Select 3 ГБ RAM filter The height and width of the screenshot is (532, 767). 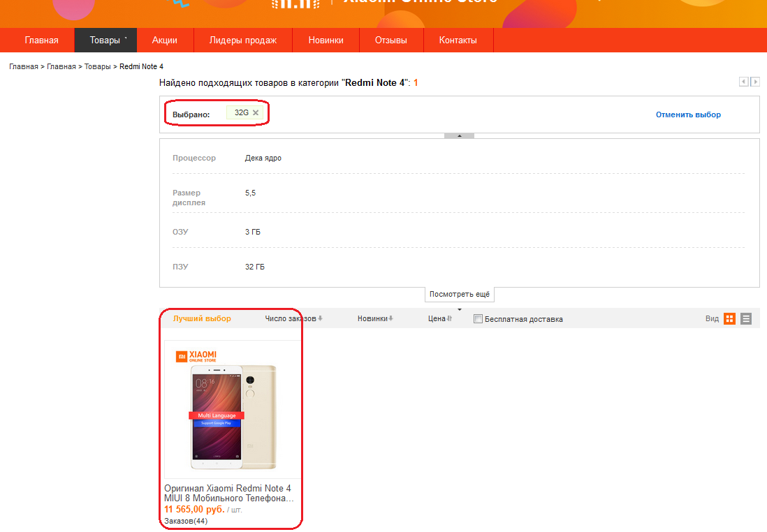[253, 232]
